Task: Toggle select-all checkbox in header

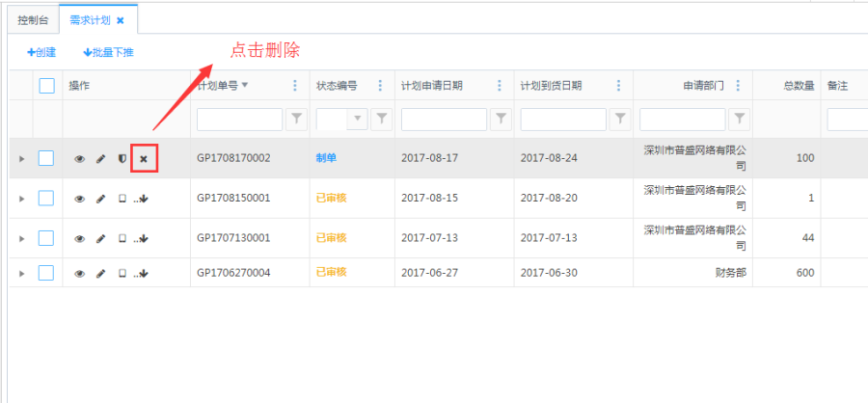Action: click(46, 86)
